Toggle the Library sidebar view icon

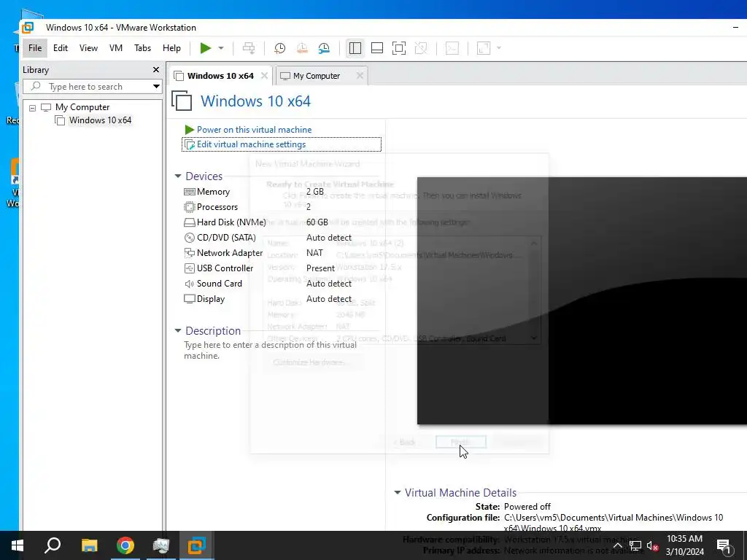pos(355,48)
